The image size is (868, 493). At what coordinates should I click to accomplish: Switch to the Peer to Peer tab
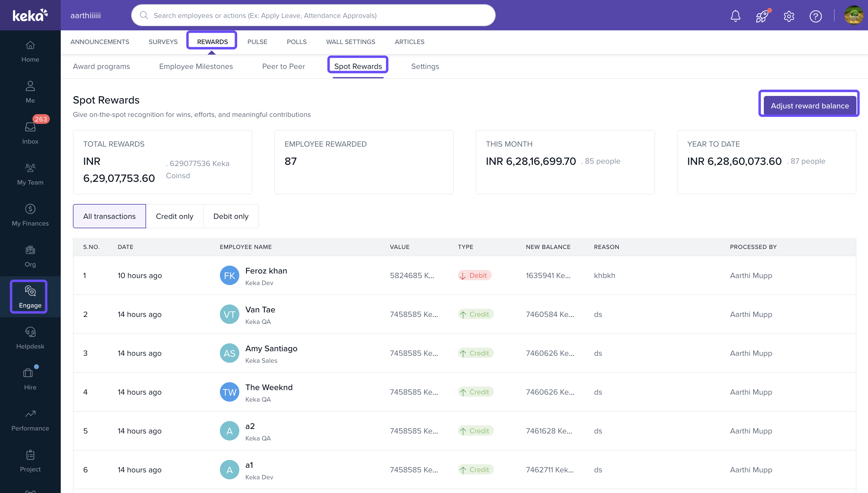tap(283, 66)
